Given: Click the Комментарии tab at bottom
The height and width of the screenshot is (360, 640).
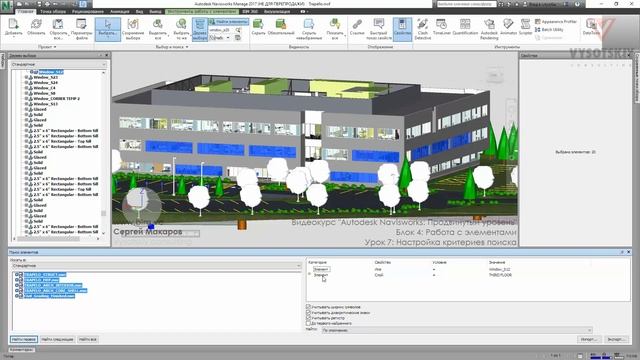Looking at the screenshot, I should click(x=21, y=350).
